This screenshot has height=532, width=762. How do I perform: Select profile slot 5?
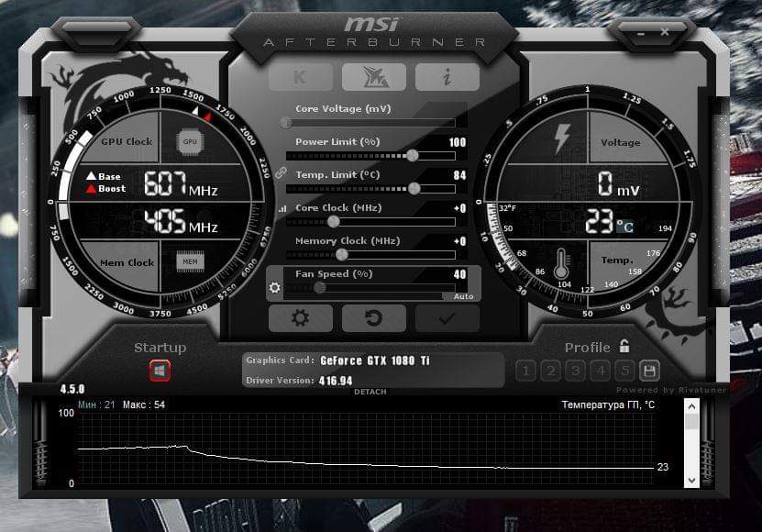(x=625, y=371)
